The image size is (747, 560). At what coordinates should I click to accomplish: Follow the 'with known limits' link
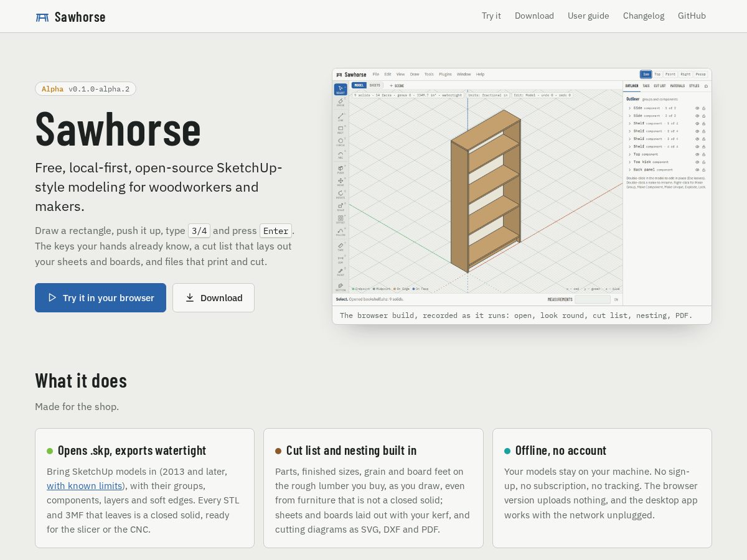[x=84, y=486]
